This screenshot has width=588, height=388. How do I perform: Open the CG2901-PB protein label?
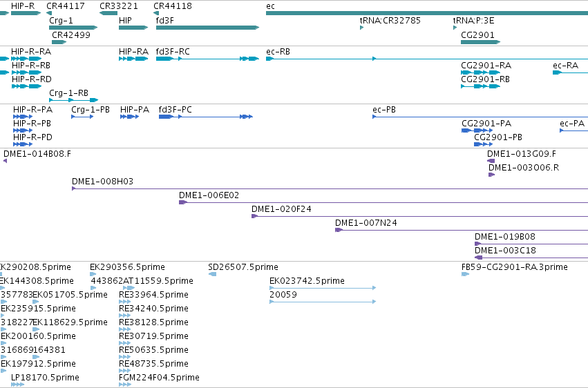point(498,137)
